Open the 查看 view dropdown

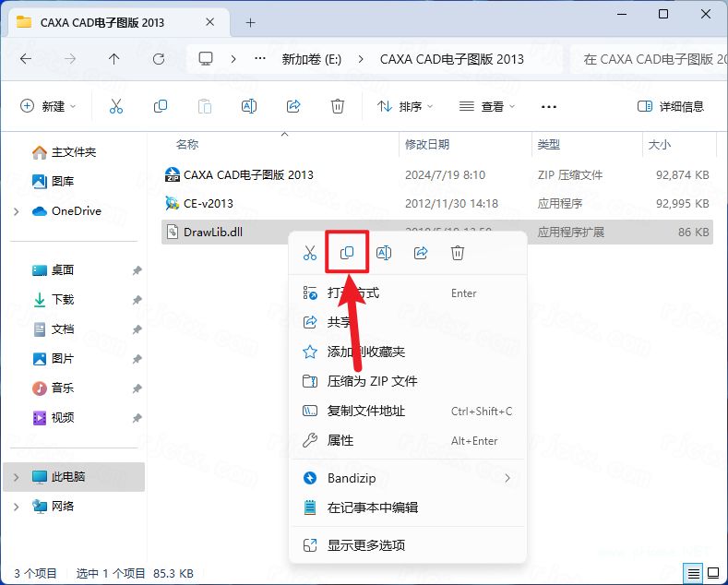[x=487, y=106]
